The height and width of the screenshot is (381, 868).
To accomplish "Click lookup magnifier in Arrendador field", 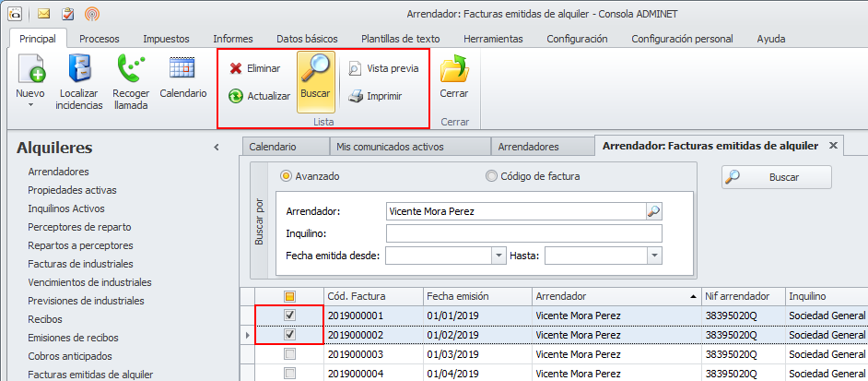I will pyautogui.click(x=654, y=211).
